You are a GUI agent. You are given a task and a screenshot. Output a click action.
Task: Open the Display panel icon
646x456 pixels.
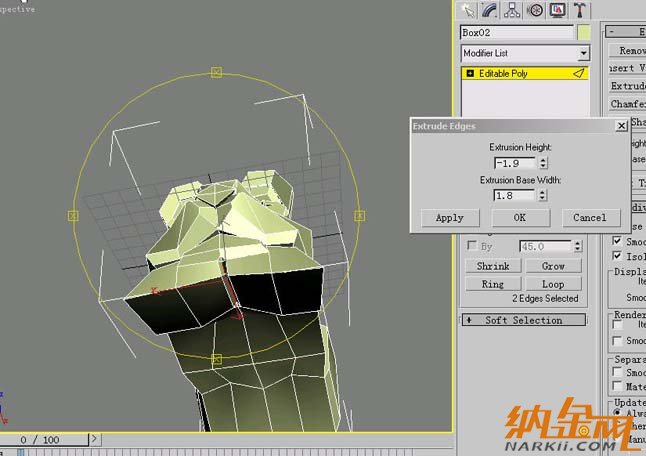pos(557,10)
